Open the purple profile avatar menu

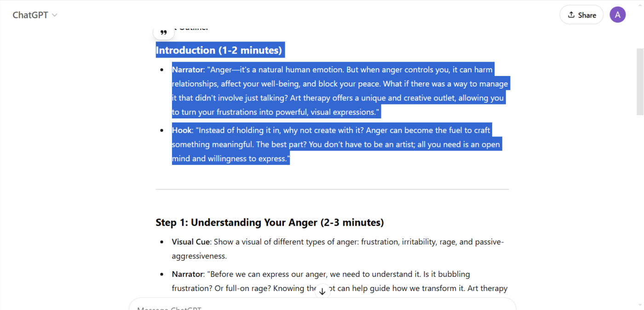pyautogui.click(x=617, y=15)
